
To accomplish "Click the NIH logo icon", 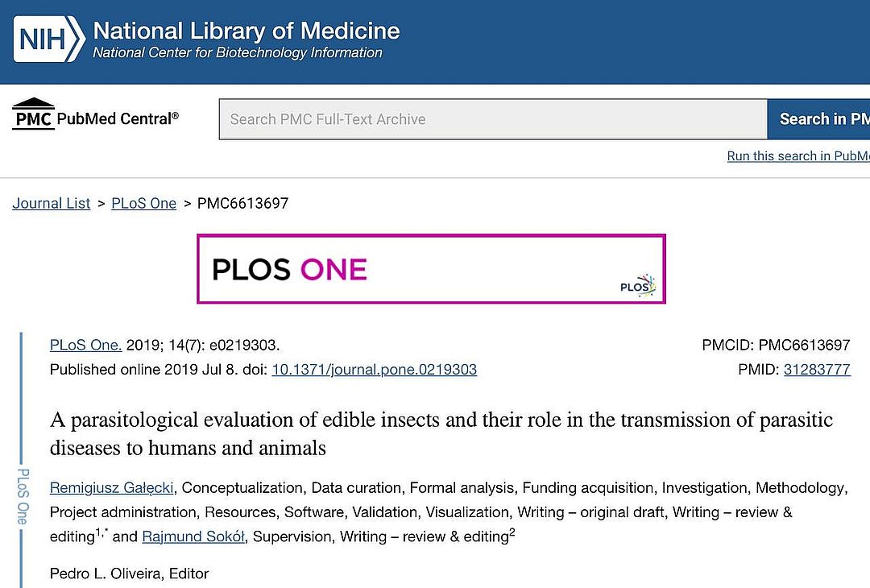I will click(x=48, y=39).
